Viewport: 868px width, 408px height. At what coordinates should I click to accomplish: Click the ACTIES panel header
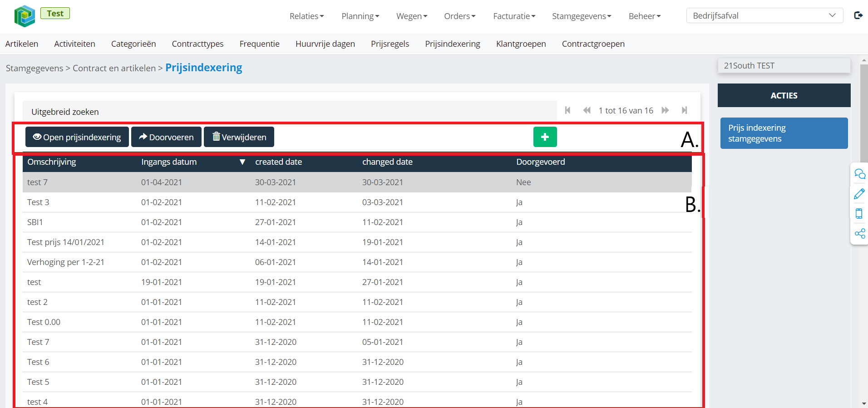(784, 95)
